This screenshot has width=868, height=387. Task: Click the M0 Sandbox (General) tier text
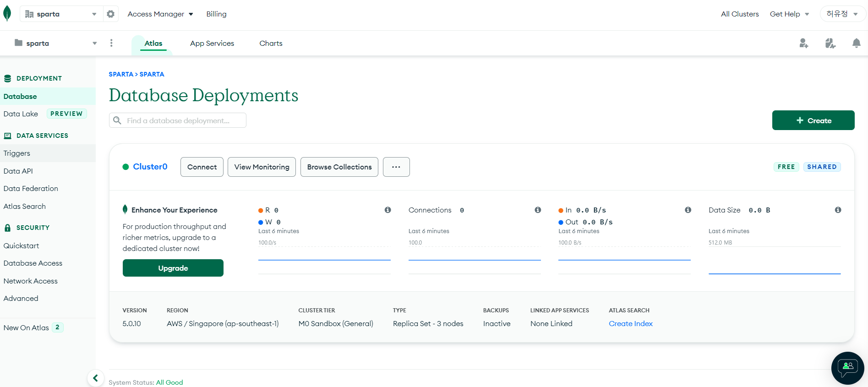point(336,323)
